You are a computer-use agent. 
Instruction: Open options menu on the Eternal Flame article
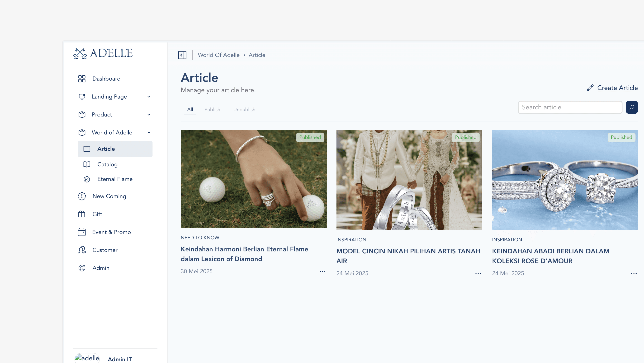pos(322,271)
